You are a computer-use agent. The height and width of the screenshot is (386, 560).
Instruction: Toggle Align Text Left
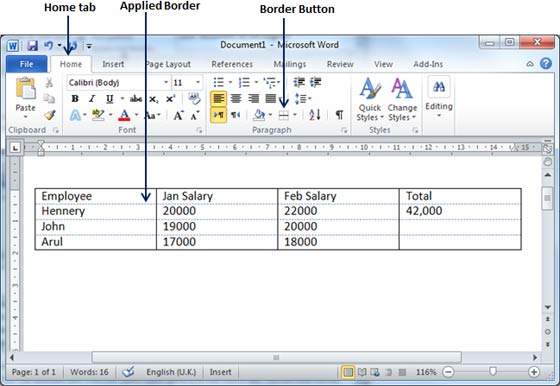pyautogui.click(x=219, y=98)
